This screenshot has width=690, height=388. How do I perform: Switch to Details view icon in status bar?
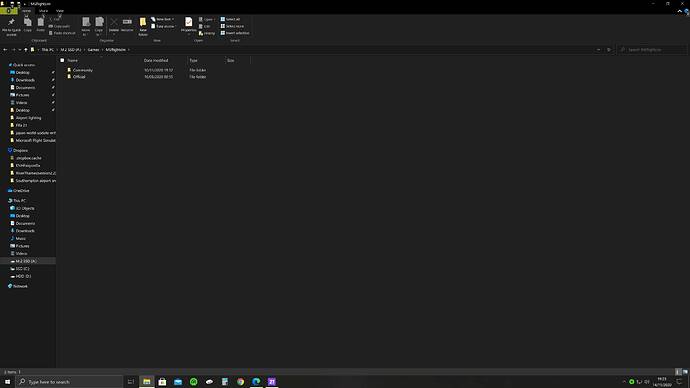(678, 372)
